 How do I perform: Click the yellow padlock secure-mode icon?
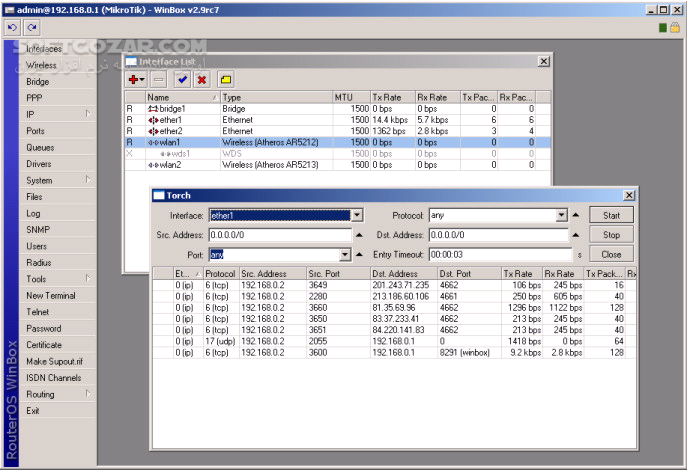(x=674, y=28)
